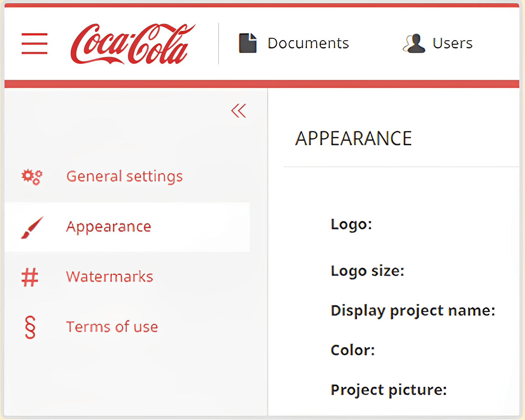The image size is (525, 420).
Task: Open the Terms of use page
Action: point(112,327)
